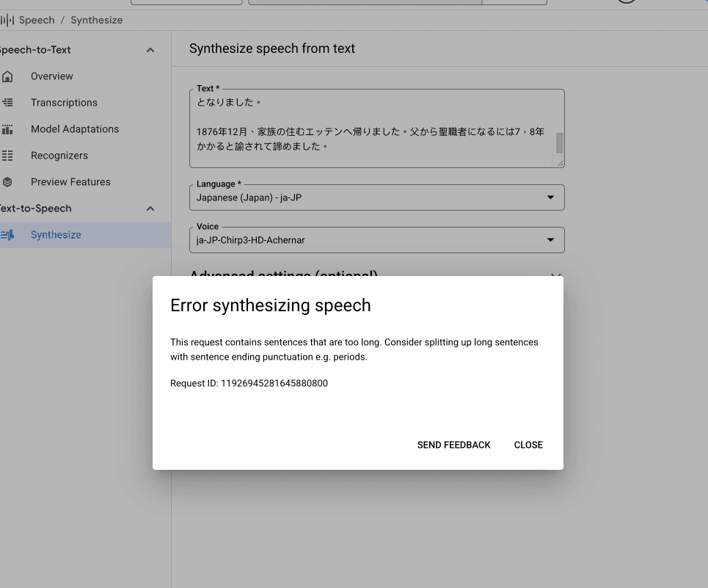Select Recognizers in the sidebar
708x588 pixels.
click(x=59, y=156)
